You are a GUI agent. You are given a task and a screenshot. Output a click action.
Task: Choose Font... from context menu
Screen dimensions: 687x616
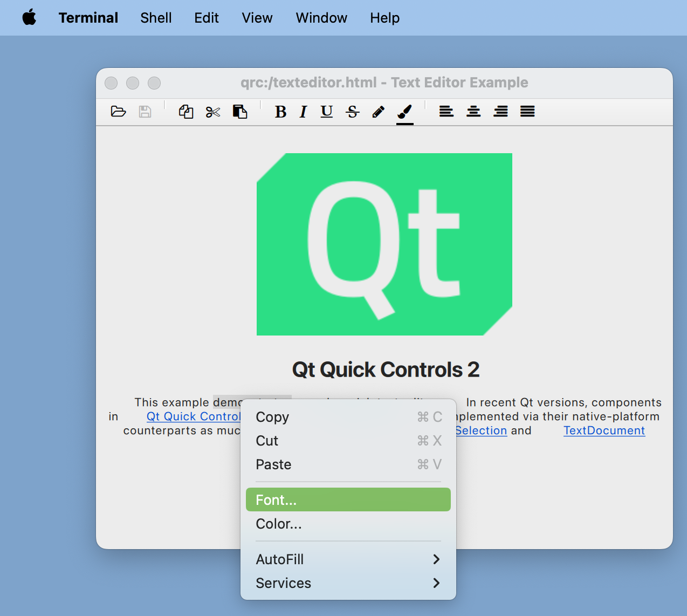click(348, 500)
